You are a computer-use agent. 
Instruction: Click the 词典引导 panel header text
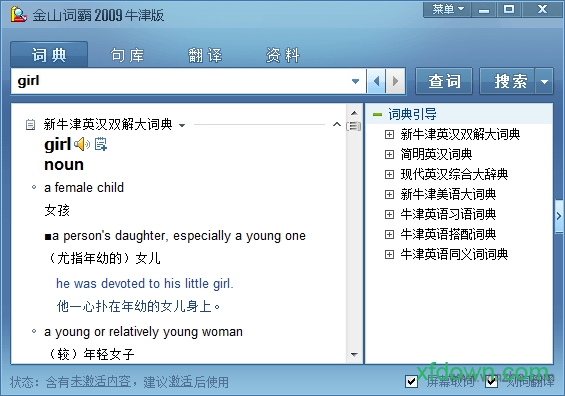click(412, 115)
